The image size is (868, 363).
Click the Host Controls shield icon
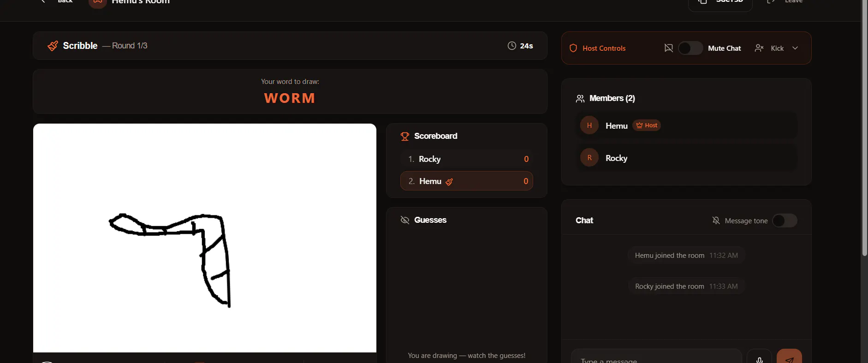point(573,48)
